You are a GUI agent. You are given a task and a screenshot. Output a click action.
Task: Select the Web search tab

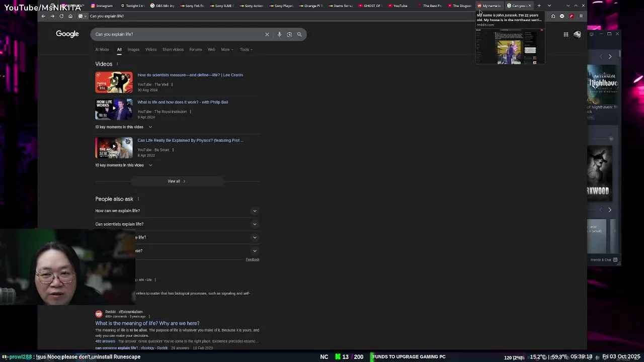click(211, 49)
